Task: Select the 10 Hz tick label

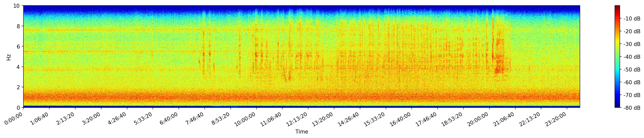Action: tap(16, 6)
